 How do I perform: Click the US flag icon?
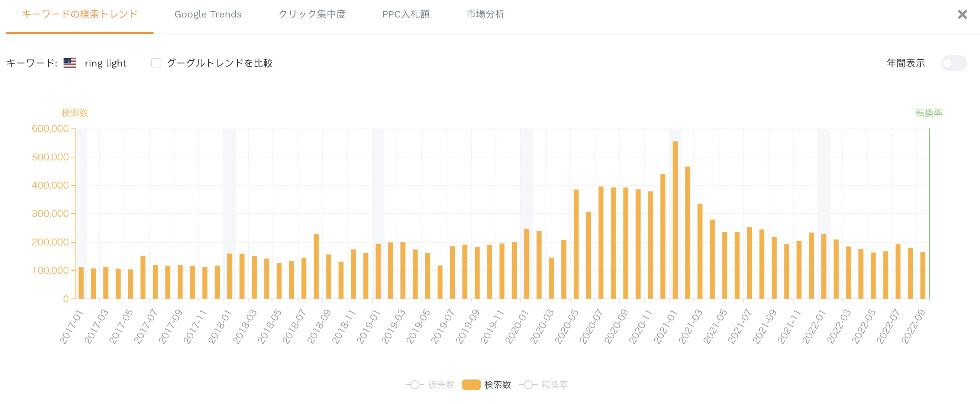(70, 63)
